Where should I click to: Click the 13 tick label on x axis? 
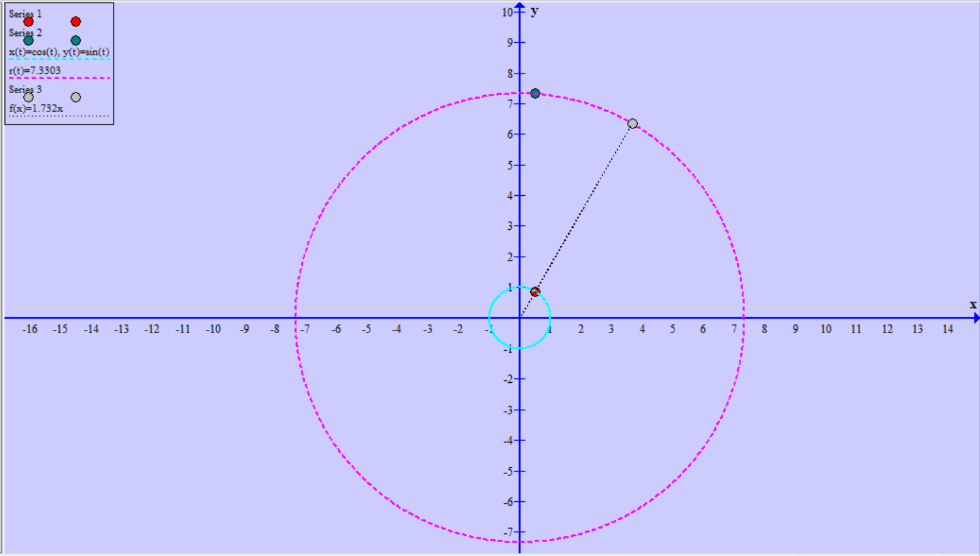918,329
